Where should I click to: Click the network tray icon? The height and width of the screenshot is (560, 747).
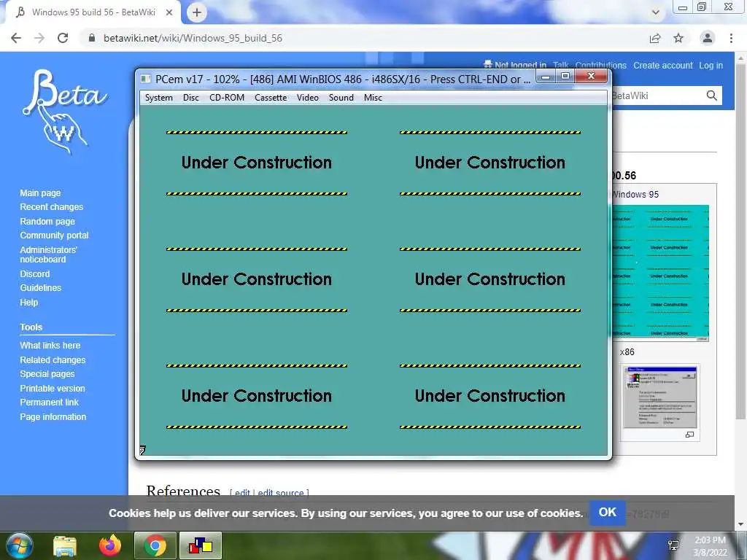tap(673, 545)
